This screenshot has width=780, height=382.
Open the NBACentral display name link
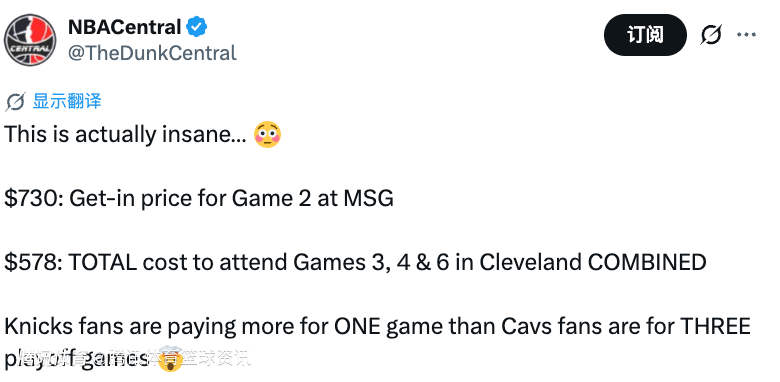[124, 27]
